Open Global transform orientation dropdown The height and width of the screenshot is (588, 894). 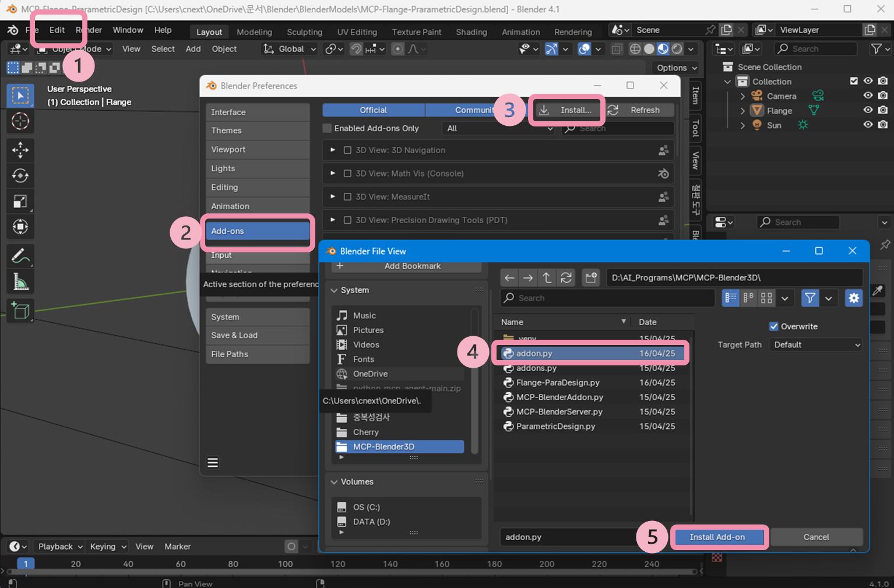pyautogui.click(x=290, y=49)
